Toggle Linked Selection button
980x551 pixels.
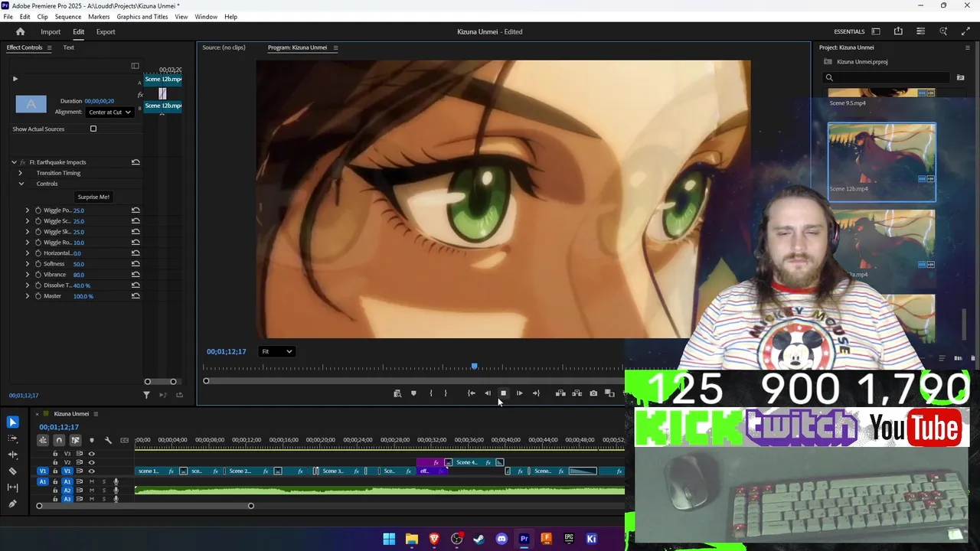coord(75,440)
